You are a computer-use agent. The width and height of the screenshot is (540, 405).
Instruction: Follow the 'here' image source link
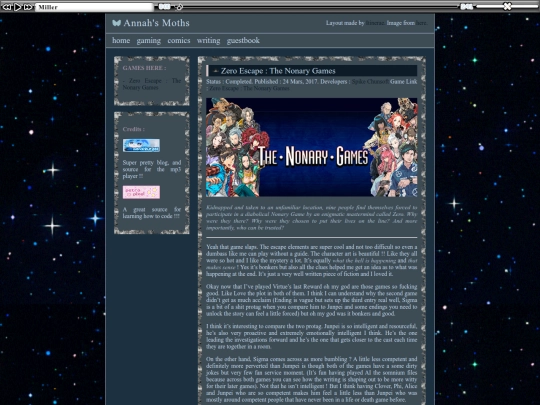(421, 23)
